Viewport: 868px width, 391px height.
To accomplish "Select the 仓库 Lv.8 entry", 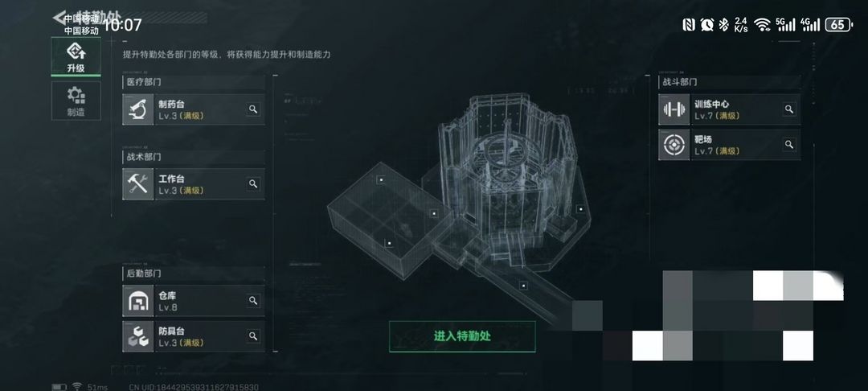I will point(193,301).
